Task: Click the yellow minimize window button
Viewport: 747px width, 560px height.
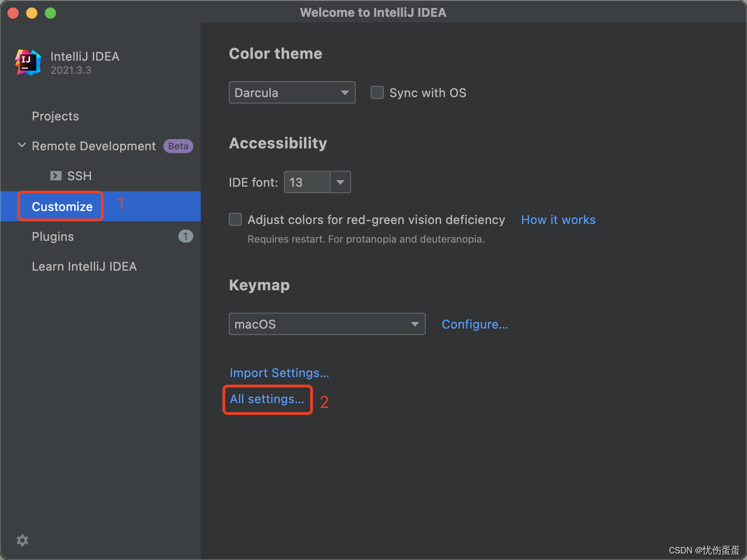Action: tap(32, 13)
